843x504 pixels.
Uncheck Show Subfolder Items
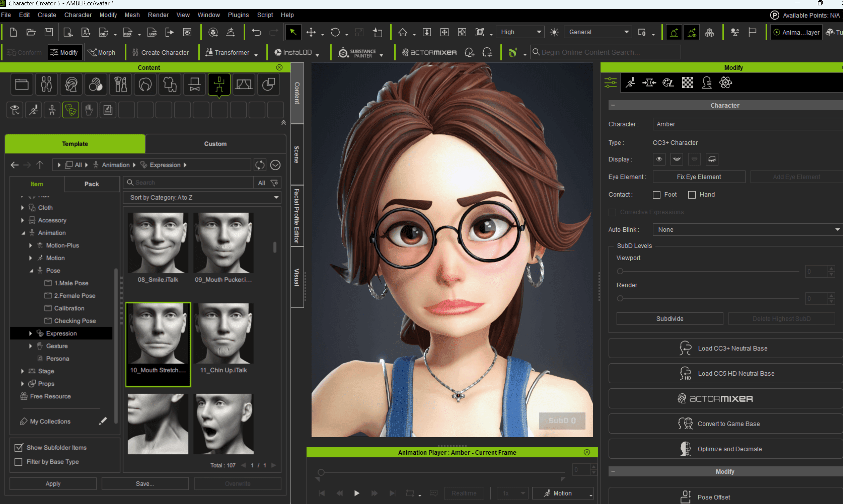pyautogui.click(x=19, y=447)
